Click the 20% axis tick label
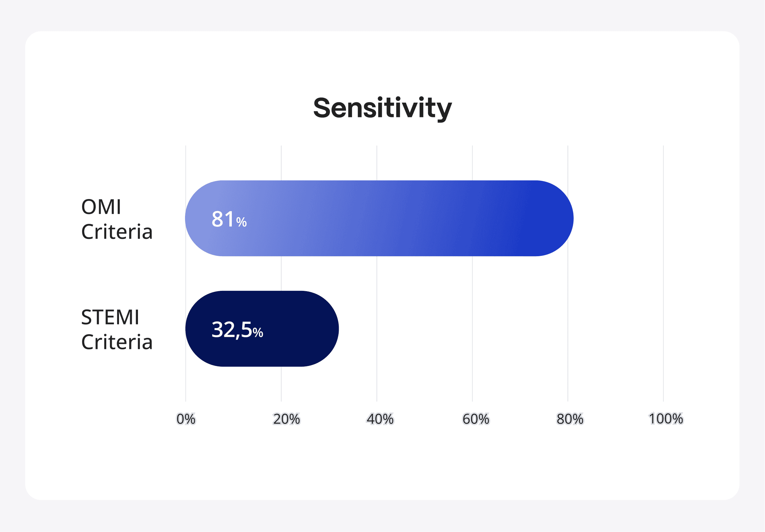Image resolution: width=765 pixels, height=532 pixels. (x=286, y=419)
